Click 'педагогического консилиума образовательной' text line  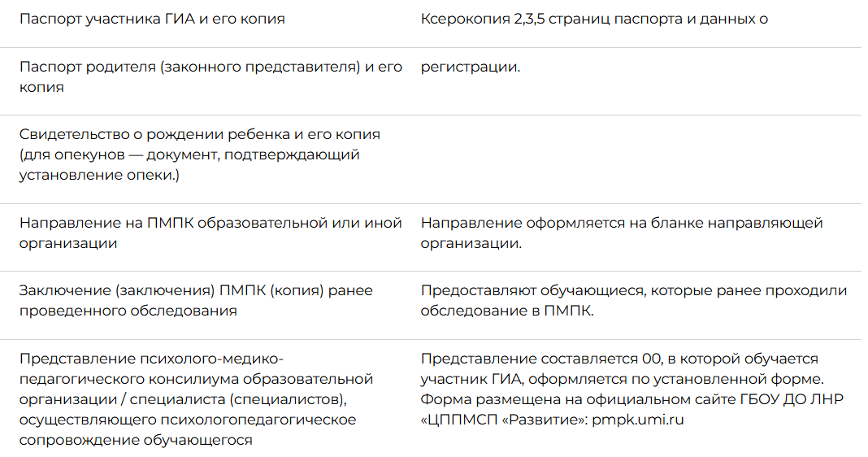196,380
